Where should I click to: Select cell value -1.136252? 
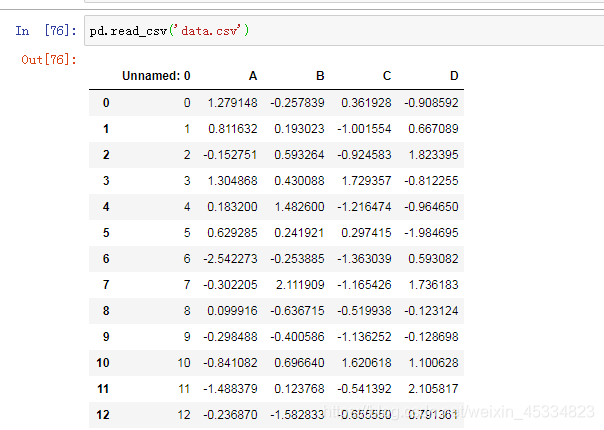click(x=364, y=337)
